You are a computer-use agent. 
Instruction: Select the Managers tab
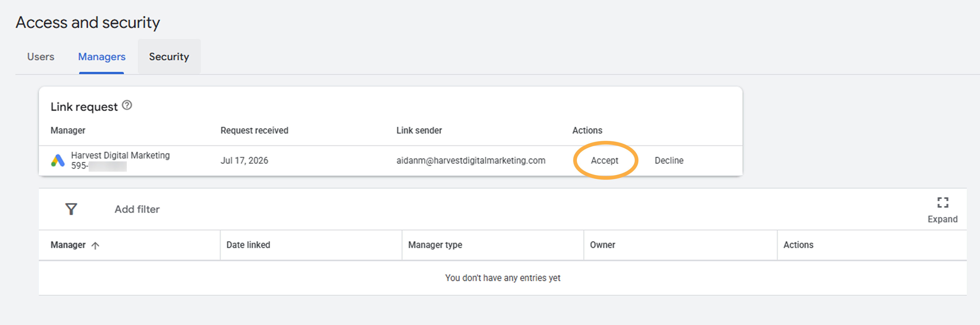click(102, 57)
